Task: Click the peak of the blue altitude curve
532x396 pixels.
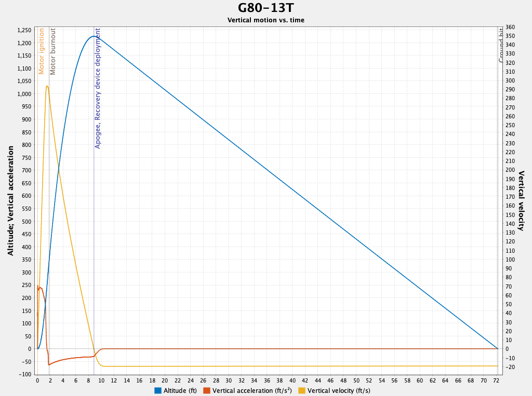Action: tap(94, 36)
